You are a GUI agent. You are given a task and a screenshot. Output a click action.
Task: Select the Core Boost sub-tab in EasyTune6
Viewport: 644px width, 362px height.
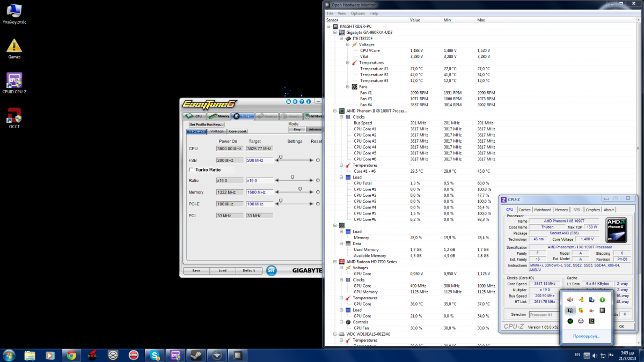click(238, 131)
